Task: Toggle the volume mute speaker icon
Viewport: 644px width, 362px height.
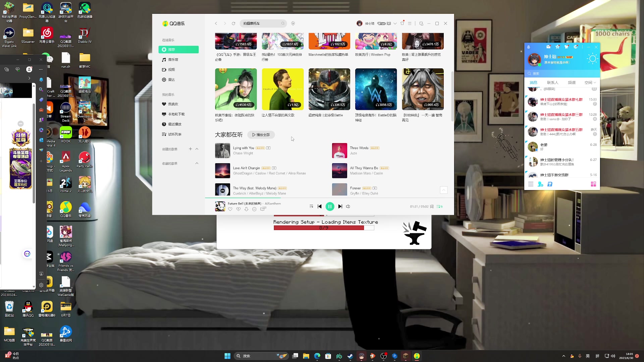Action: 348,206
